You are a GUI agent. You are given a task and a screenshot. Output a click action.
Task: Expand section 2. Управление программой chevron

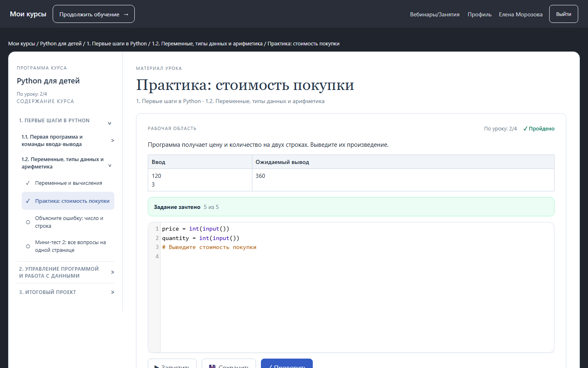coord(113,272)
